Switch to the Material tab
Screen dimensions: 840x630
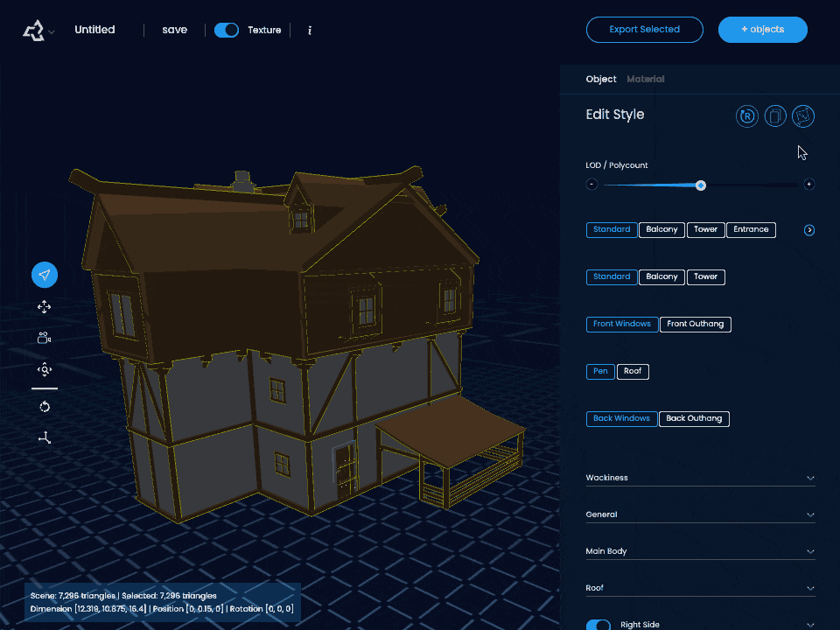(646, 80)
